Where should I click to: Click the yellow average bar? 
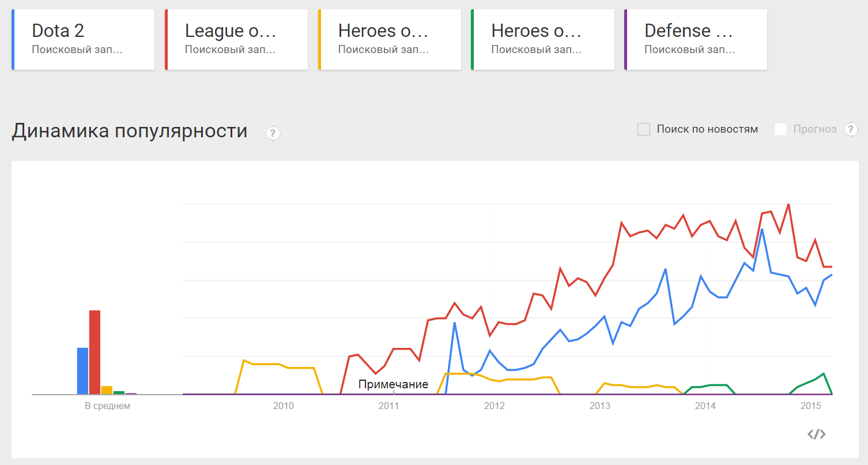point(107,391)
